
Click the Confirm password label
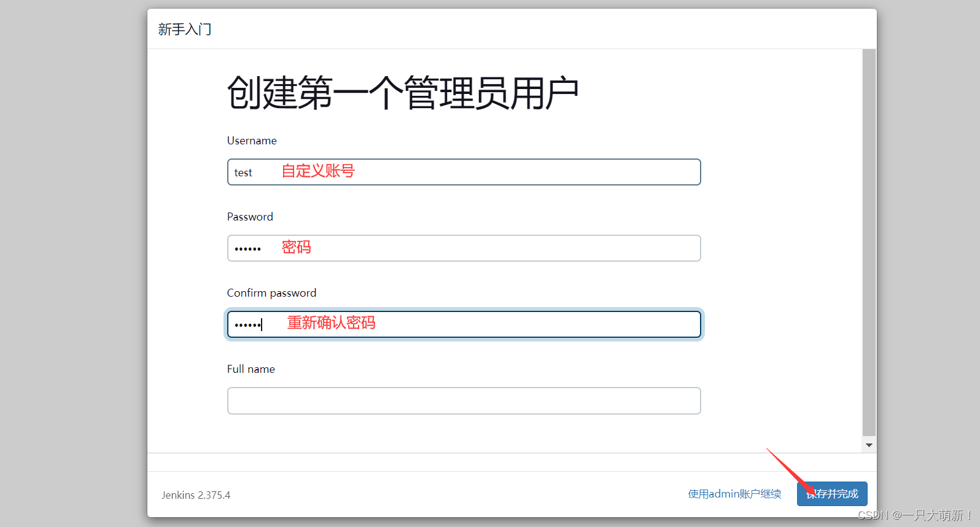coord(271,293)
